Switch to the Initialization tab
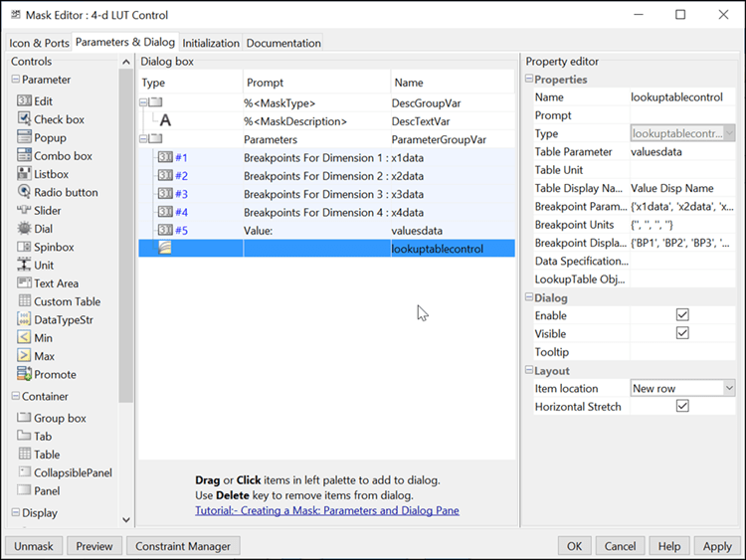 pos(211,44)
